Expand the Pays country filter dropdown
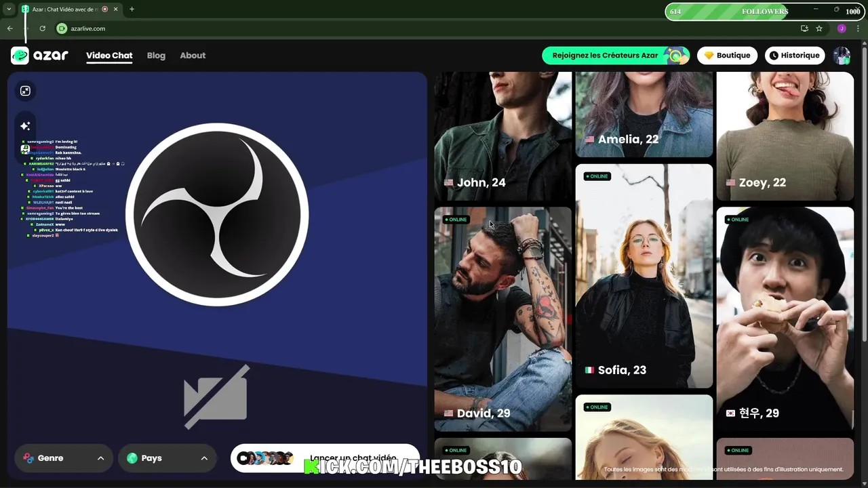This screenshot has height=488, width=868. coord(167,458)
